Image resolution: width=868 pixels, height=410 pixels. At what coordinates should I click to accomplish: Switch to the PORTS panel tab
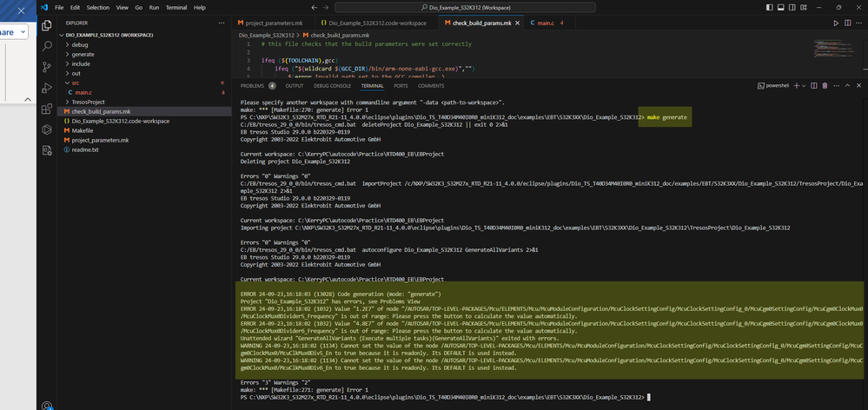coord(401,86)
